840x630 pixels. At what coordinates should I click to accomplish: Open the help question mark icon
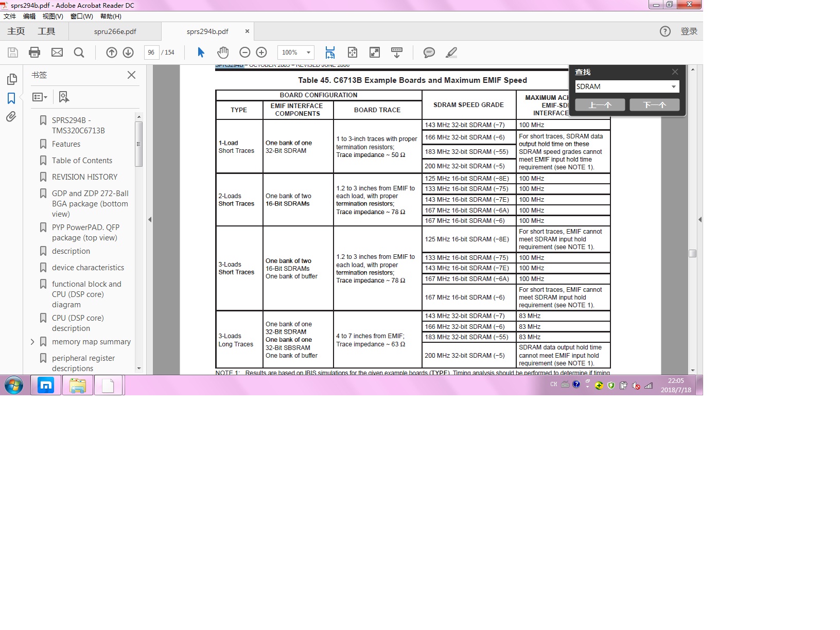point(665,31)
